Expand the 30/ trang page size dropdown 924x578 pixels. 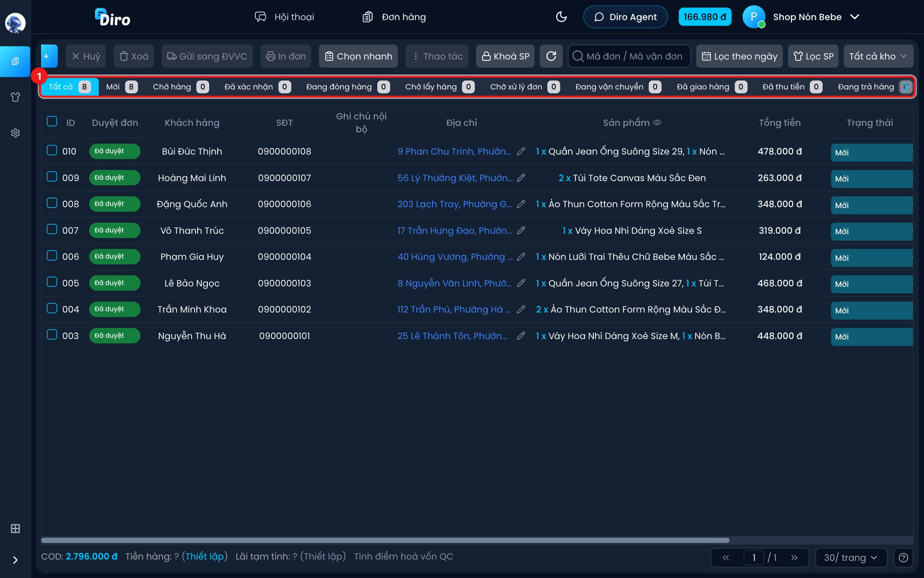(851, 557)
